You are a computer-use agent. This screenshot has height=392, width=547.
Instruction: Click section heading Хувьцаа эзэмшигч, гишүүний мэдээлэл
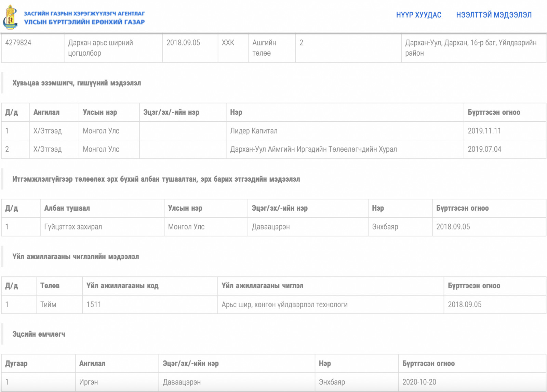tap(77, 83)
